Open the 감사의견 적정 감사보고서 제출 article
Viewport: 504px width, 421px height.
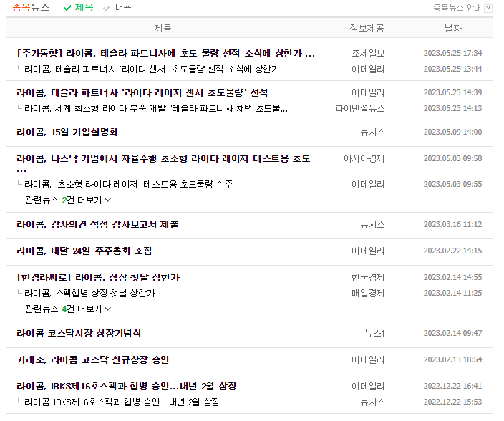point(97,225)
